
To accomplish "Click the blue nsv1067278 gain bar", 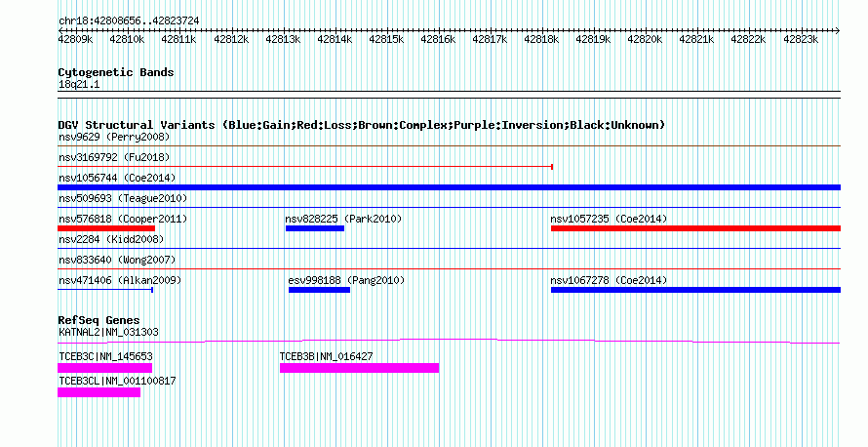I will click(695, 290).
